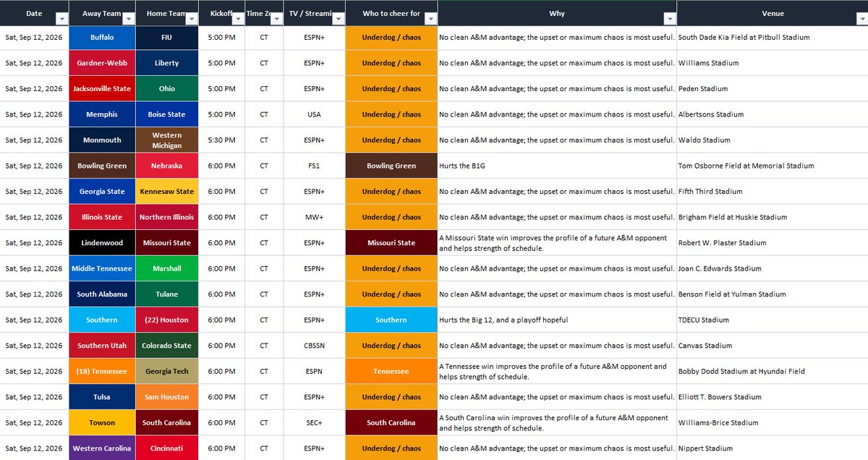Click the Western Carolina cell

(x=102, y=448)
